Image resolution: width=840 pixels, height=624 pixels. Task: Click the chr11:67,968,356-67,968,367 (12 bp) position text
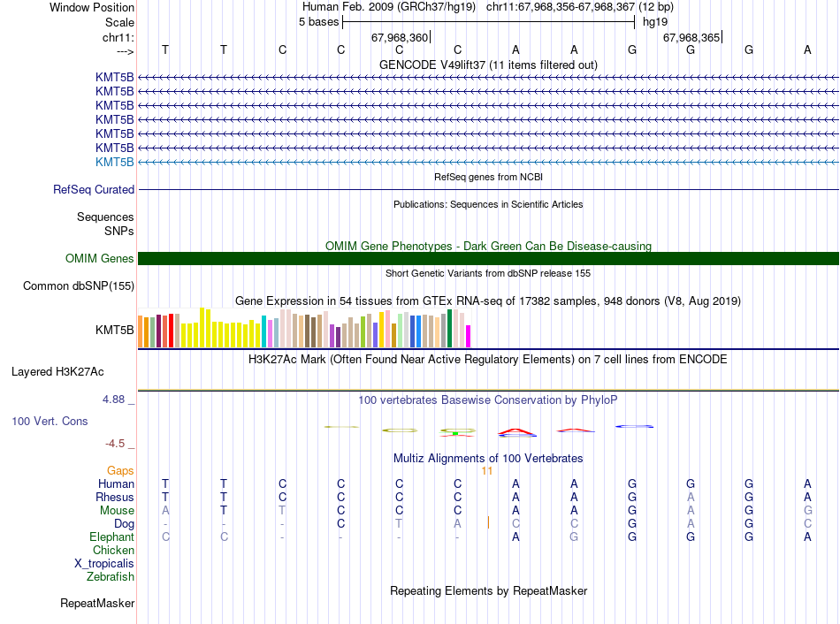click(580, 7)
